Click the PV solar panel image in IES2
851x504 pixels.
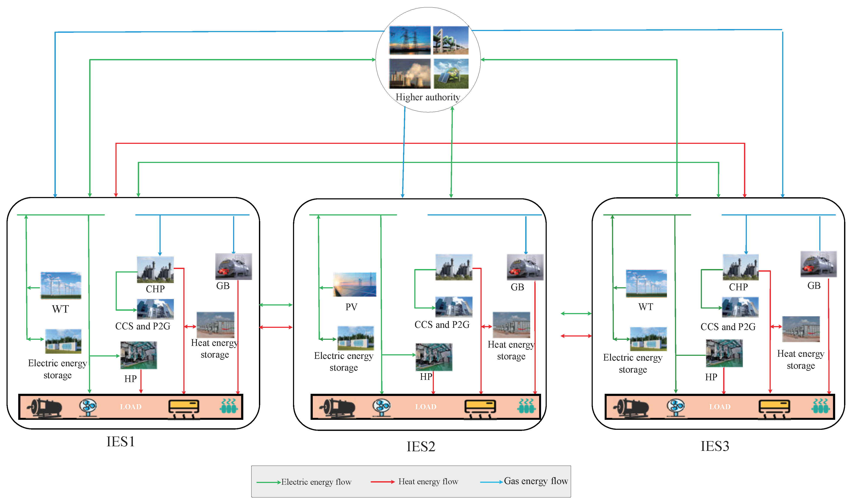pyautogui.click(x=355, y=284)
